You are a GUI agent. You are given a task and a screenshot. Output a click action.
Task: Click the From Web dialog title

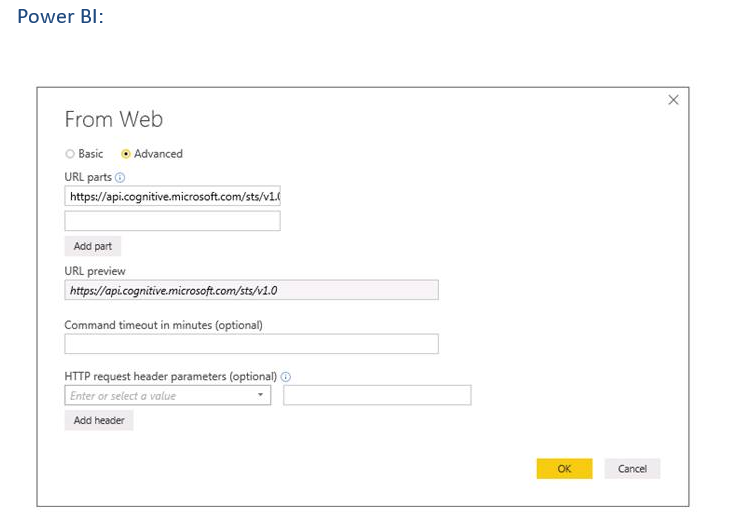113,119
